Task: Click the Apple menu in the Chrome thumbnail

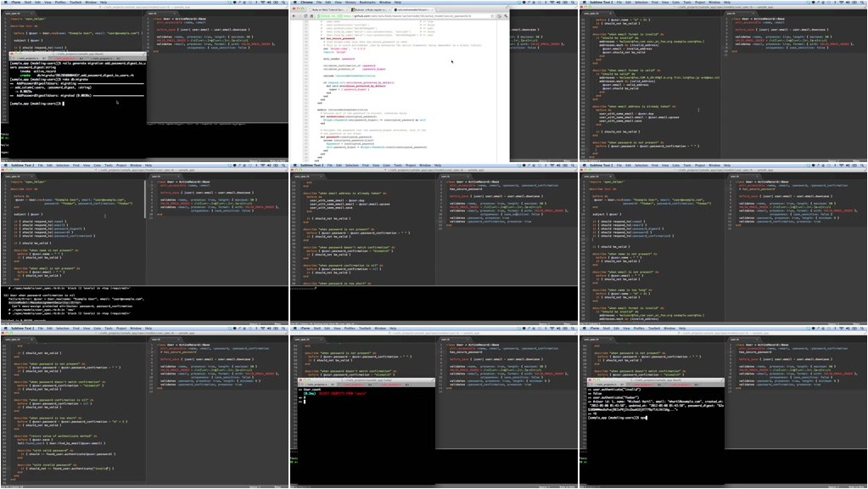Action: click(295, 3)
